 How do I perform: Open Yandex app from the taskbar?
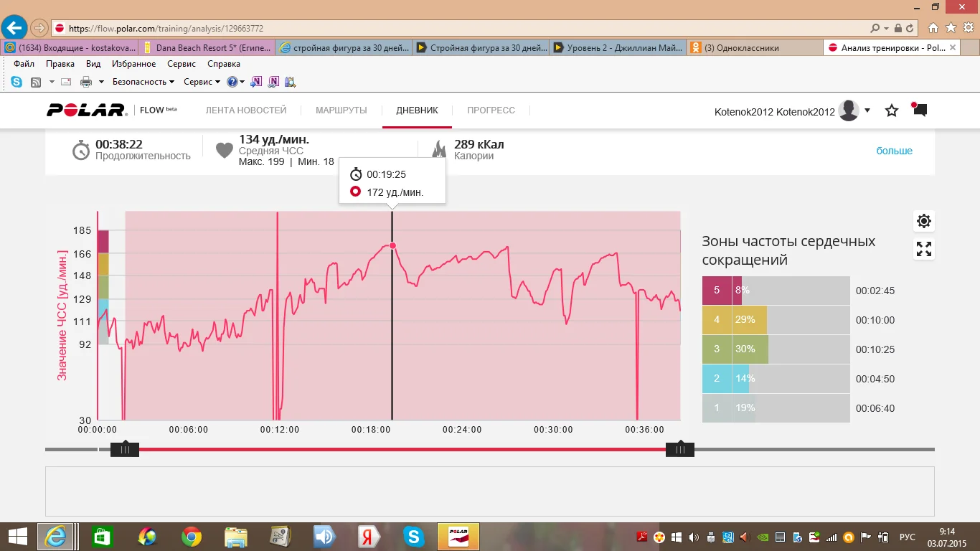tap(369, 536)
